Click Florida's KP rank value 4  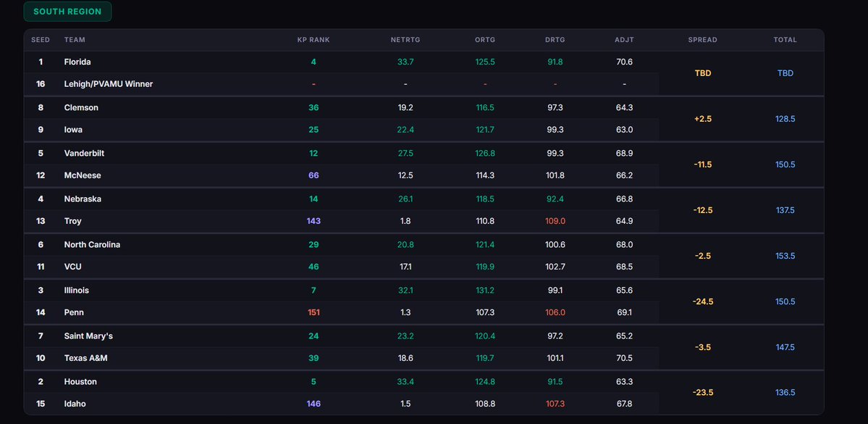[x=313, y=62]
